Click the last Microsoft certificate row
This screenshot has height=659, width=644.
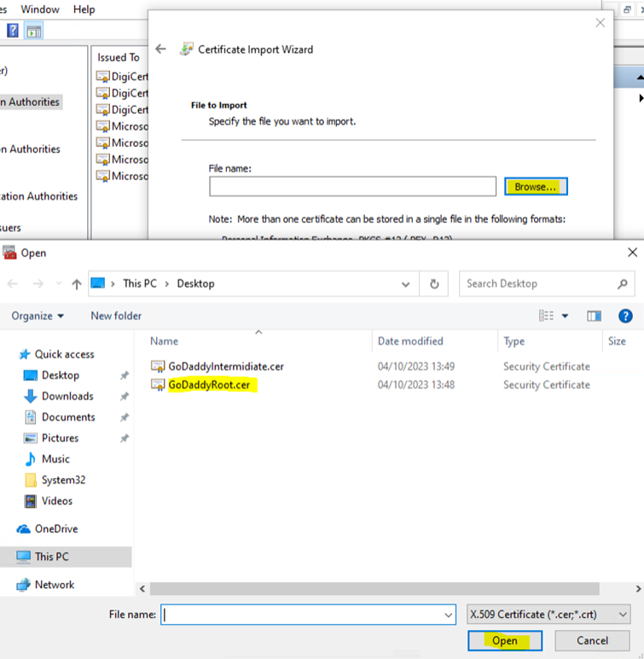122,176
